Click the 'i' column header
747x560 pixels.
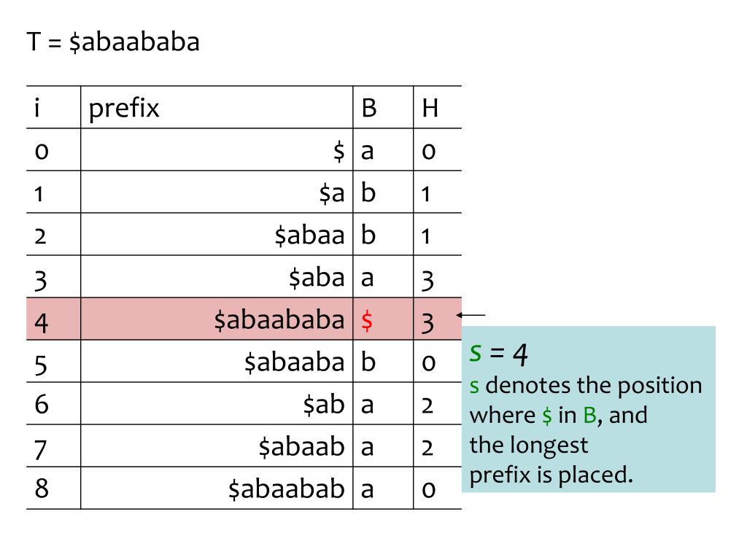(x=37, y=108)
